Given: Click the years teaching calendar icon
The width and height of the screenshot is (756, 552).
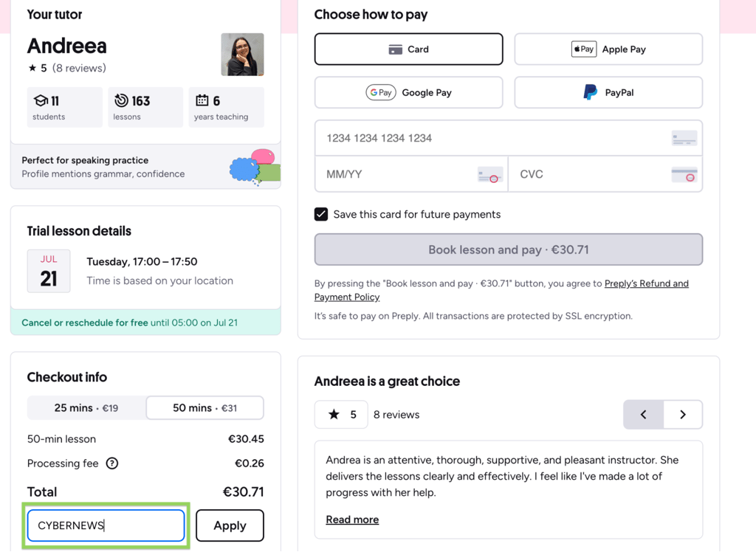Looking at the screenshot, I should tap(202, 100).
